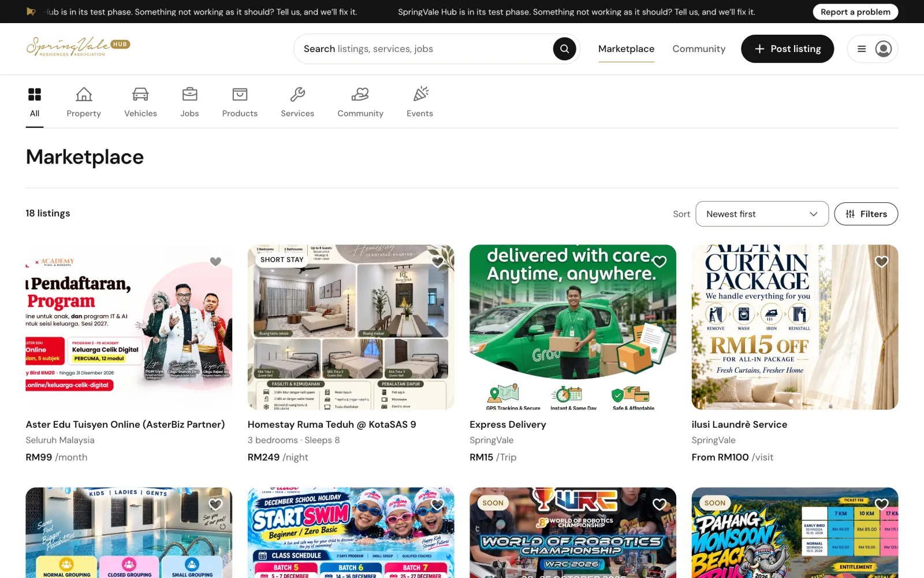The height and width of the screenshot is (578, 924).
Task: Click the 3 bedrooms · Sleeps 8 text
Action: [x=294, y=440]
